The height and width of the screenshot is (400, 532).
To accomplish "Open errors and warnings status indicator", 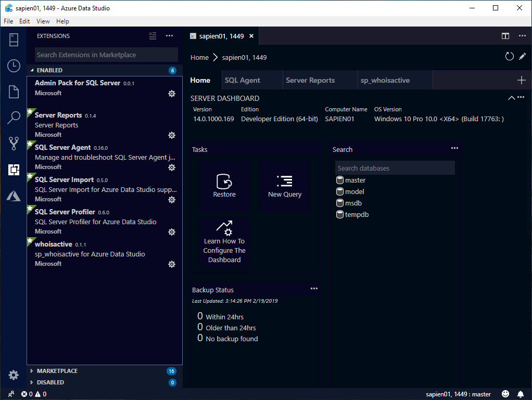I will (34, 394).
